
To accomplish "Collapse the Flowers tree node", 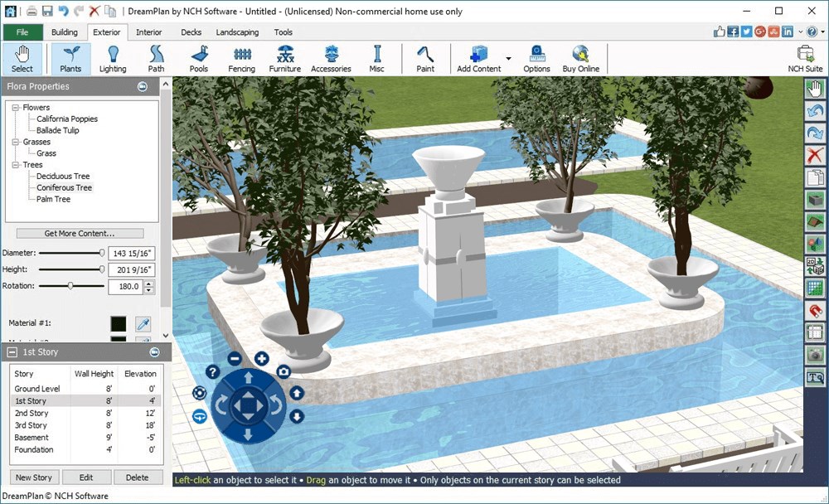I will pyautogui.click(x=15, y=108).
